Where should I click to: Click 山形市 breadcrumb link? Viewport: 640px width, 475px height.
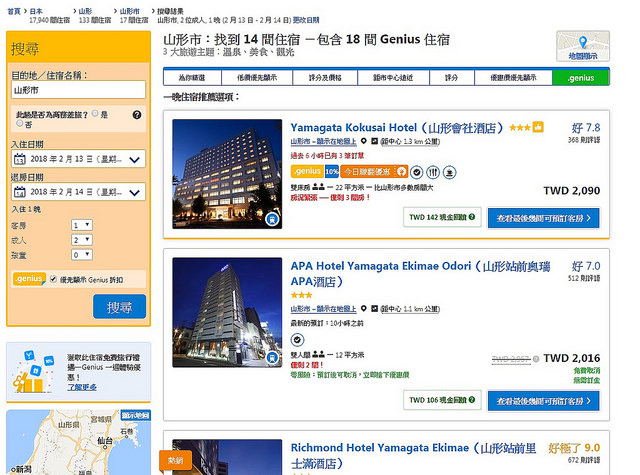coord(129,11)
